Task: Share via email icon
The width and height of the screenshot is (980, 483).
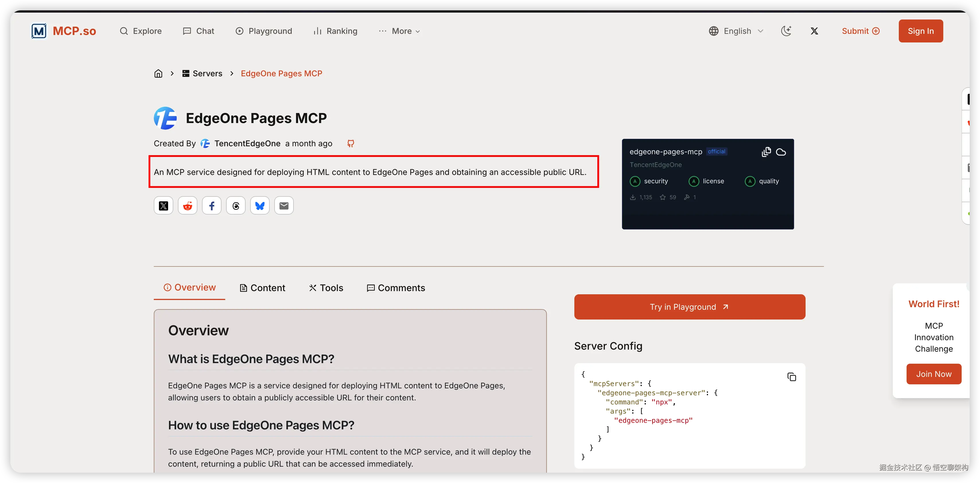Action: (x=284, y=206)
